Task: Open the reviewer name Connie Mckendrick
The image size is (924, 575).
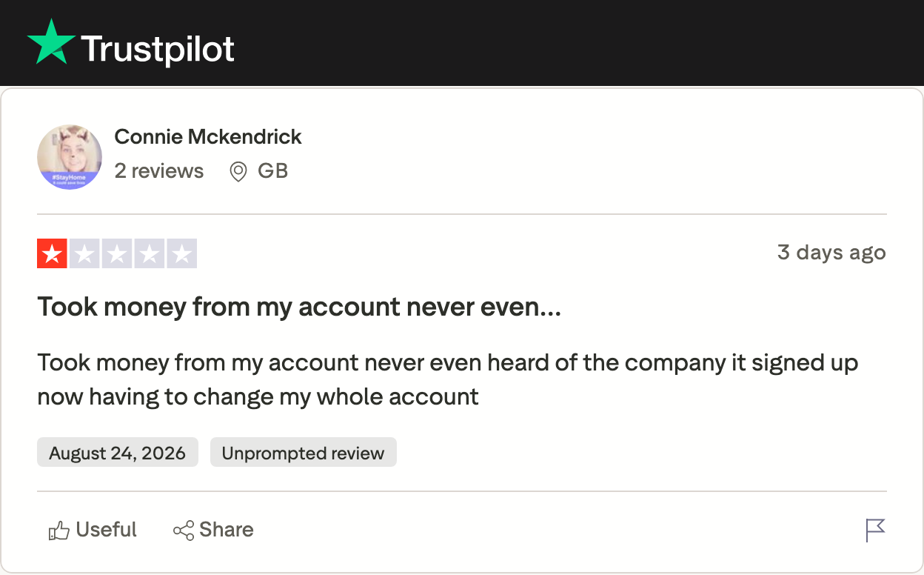Action: pyautogui.click(x=208, y=136)
